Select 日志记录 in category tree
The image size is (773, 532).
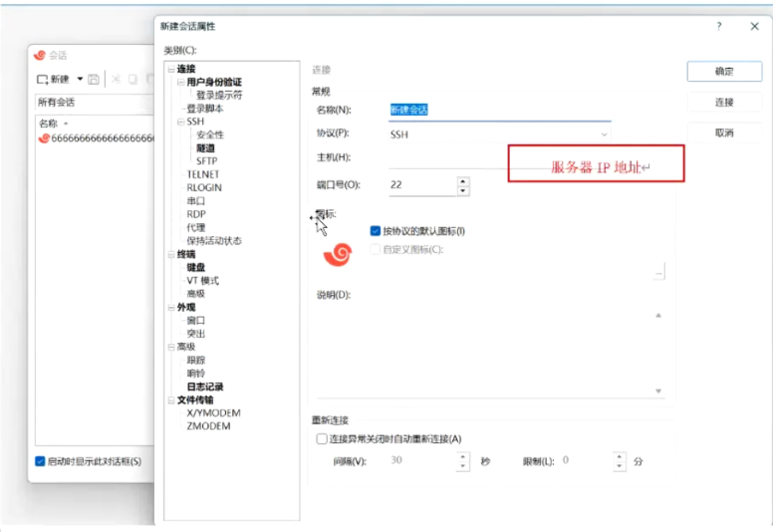(204, 387)
